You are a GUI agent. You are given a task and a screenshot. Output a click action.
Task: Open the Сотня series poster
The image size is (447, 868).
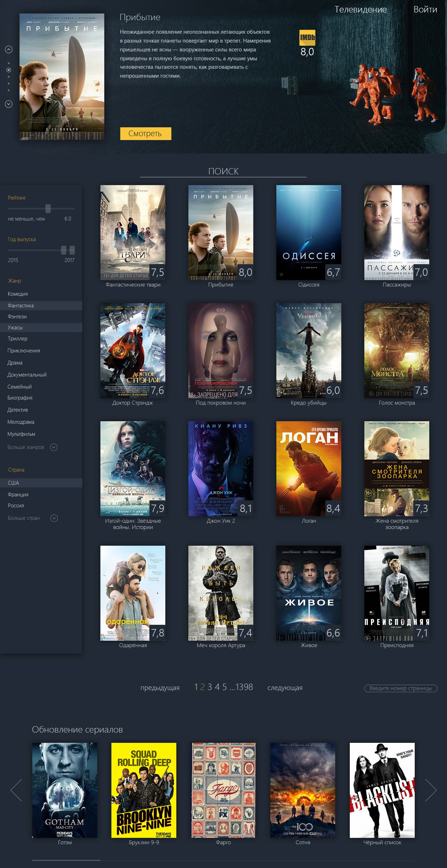coord(303,790)
